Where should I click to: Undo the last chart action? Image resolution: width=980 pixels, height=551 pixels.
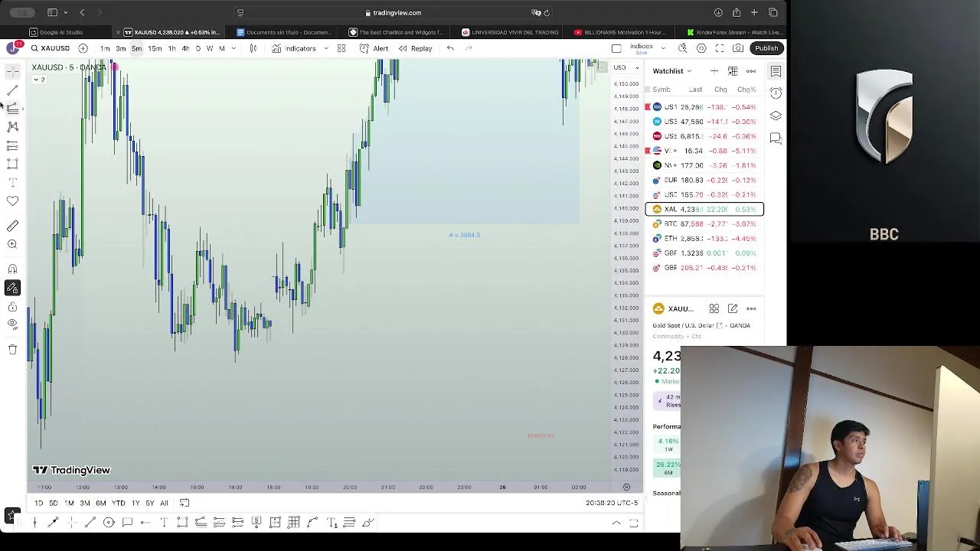coord(450,48)
